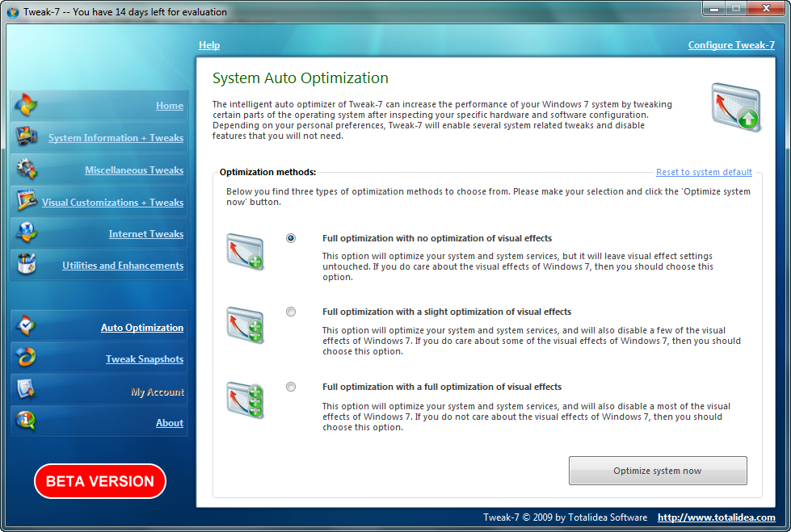Click the Visual Customizations picture icon
The image size is (791, 532).
[26, 201]
